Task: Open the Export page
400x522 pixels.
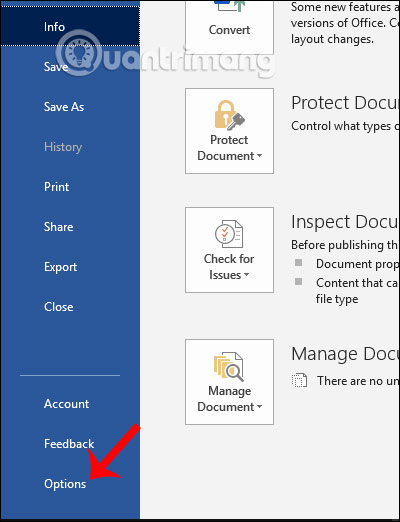Action: (60, 267)
